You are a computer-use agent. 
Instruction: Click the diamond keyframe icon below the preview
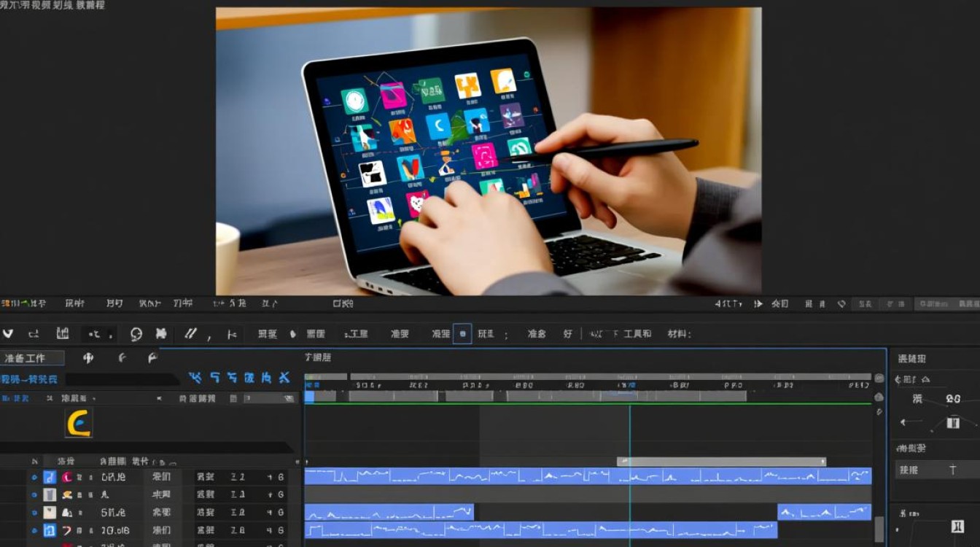pos(841,303)
